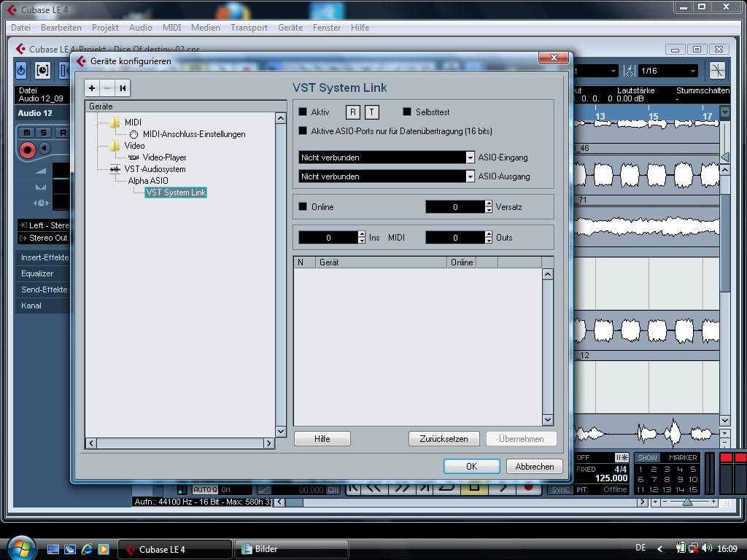The width and height of the screenshot is (747, 560).
Task: Open the Bearbeiten menu
Action: tap(61, 28)
